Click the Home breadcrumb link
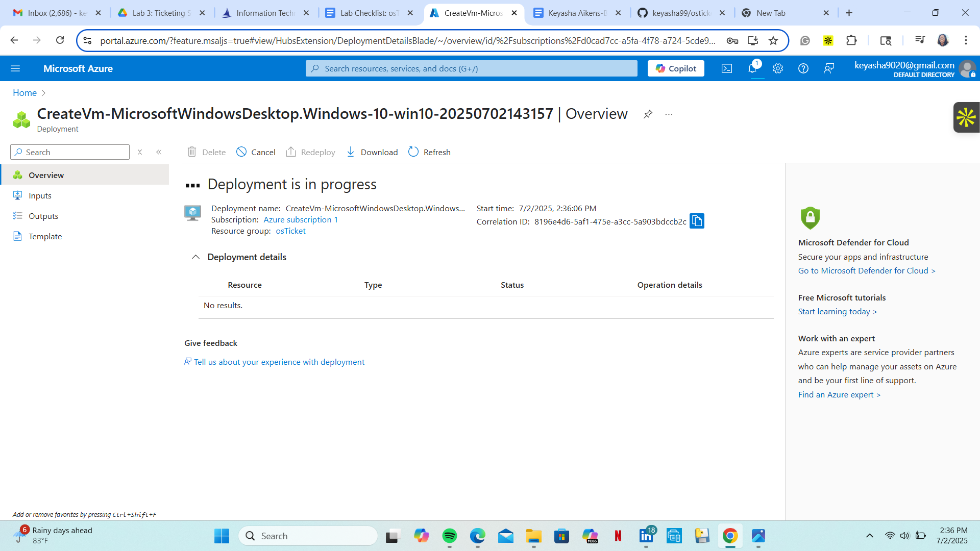 click(x=24, y=93)
